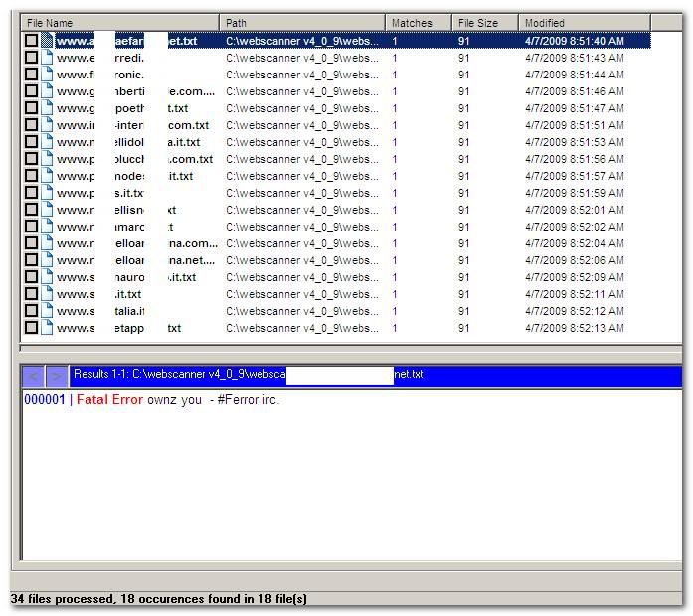Viewport: 693px width, 616px height.
Task: Sort results by File Name column
Action: pyautogui.click(x=119, y=22)
